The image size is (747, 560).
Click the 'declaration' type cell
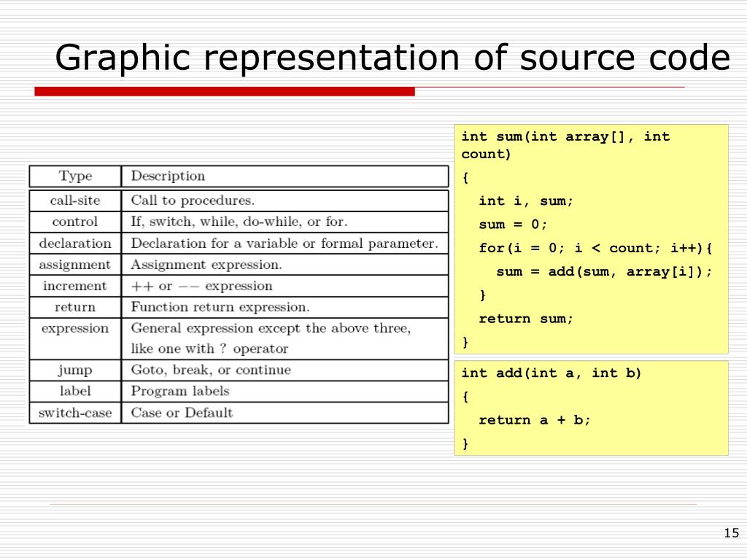[x=75, y=244]
